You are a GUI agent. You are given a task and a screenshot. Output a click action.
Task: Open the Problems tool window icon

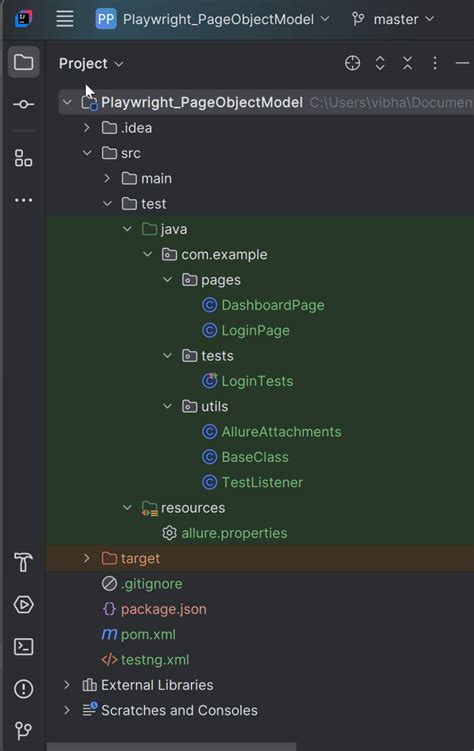pyautogui.click(x=23, y=689)
